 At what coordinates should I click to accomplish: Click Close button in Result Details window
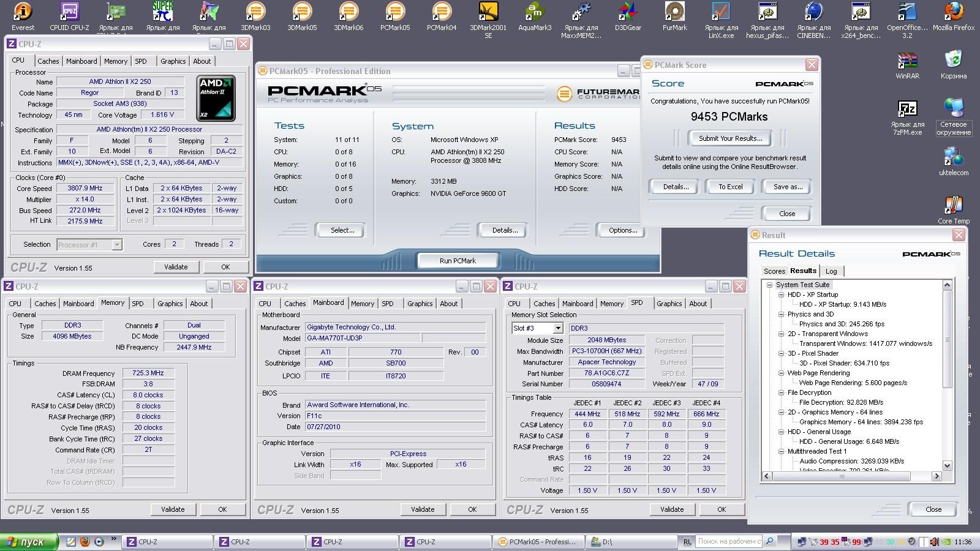pyautogui.click(x=933, y=509)
